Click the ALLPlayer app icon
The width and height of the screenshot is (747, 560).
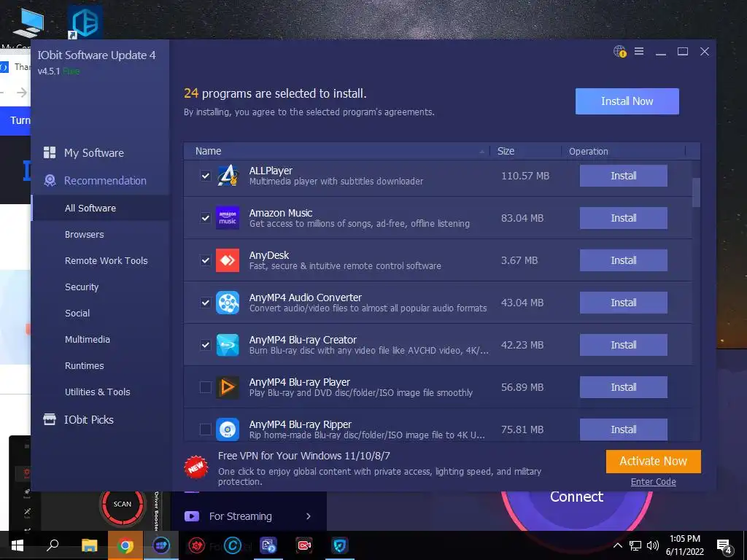tap(228, 176)
